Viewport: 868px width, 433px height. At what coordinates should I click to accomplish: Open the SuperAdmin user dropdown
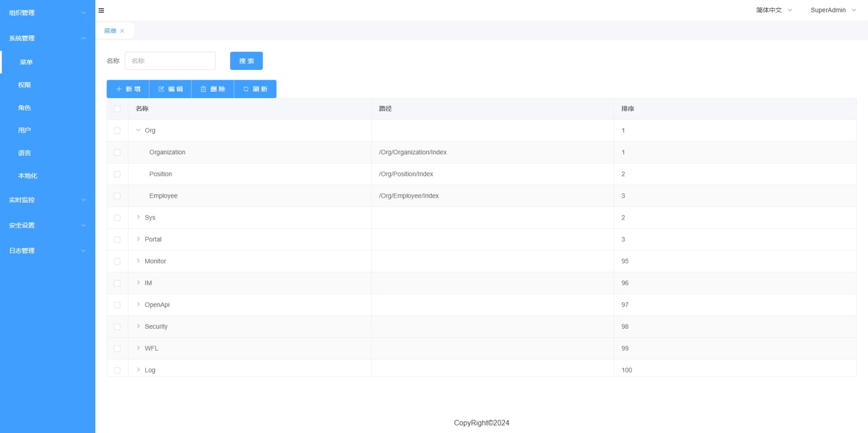point(833,10)
